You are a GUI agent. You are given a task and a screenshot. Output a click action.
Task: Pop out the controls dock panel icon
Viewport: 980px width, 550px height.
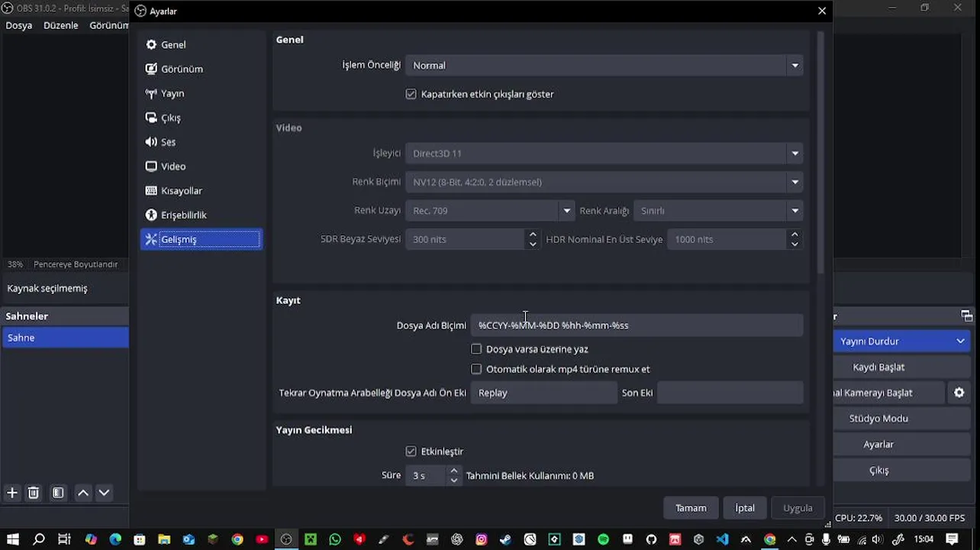966,316
